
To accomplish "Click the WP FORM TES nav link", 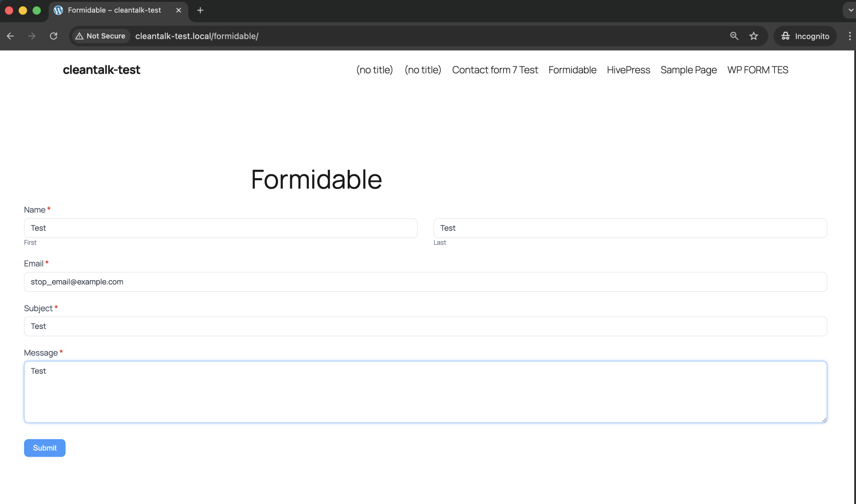I will coord(757,70).
